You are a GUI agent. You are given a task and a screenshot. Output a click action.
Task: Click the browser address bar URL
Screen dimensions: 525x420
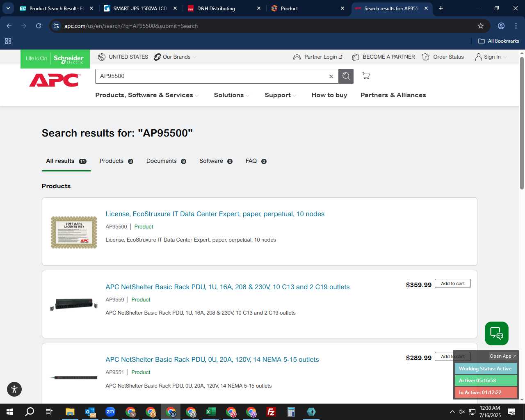tap(131, 26)
